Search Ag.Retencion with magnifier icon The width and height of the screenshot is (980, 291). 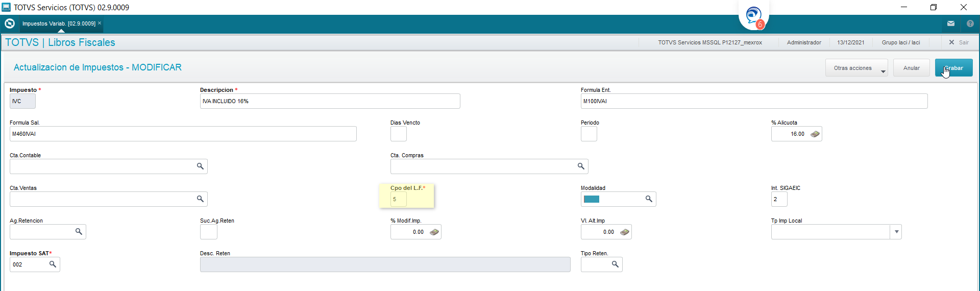[79, 231]
